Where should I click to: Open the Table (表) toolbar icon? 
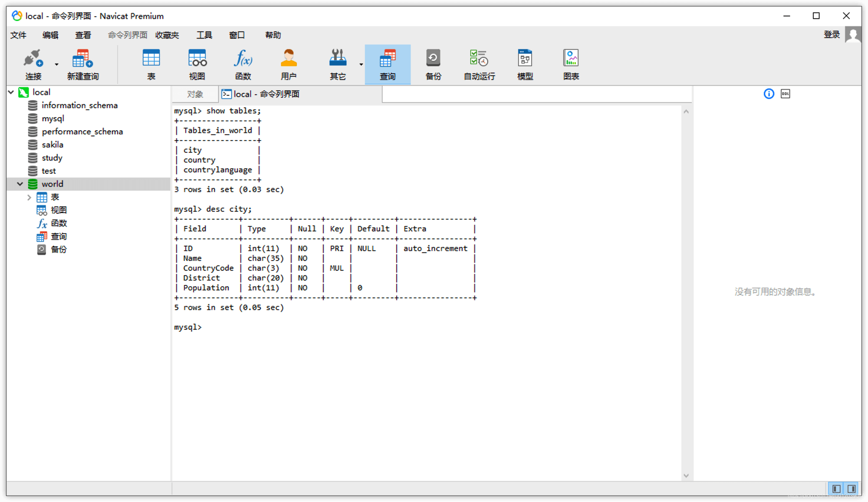click(x=151, y=64)
